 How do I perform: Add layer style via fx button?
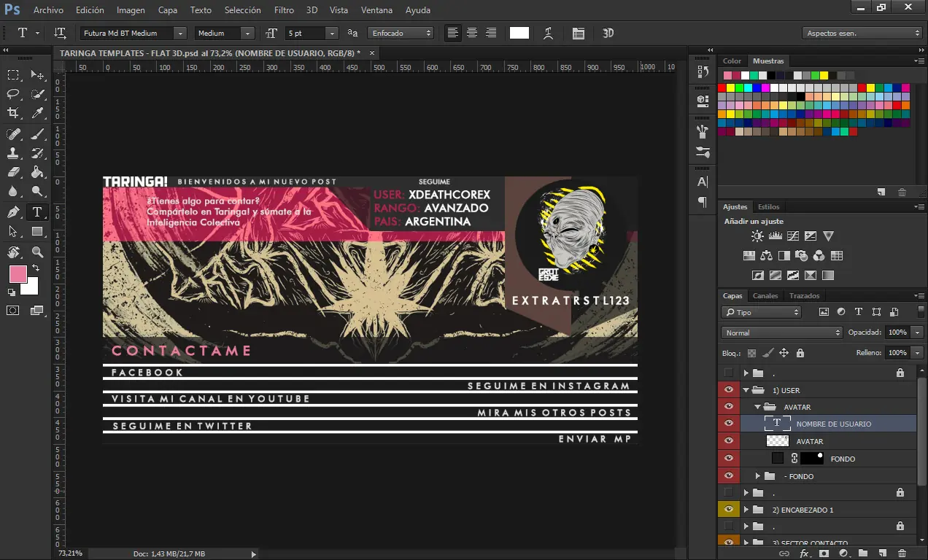[x=805, y=553]
